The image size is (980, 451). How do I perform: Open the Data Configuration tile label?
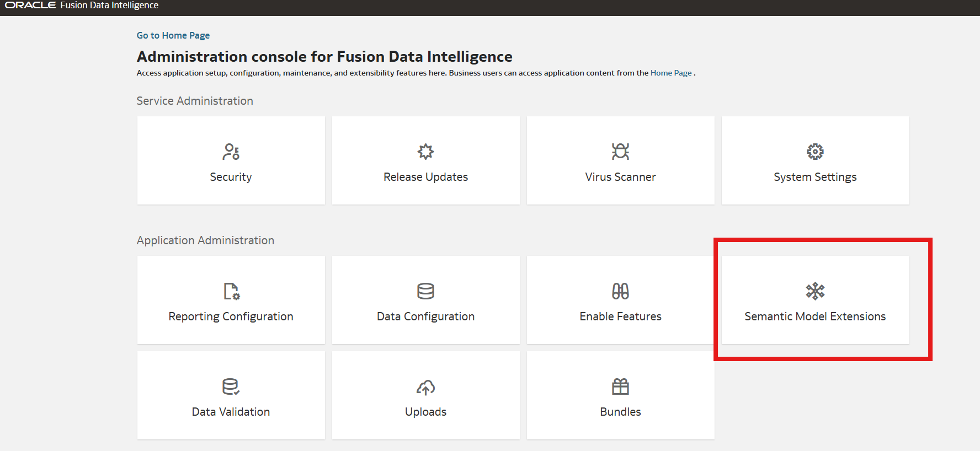click(425, 316)
